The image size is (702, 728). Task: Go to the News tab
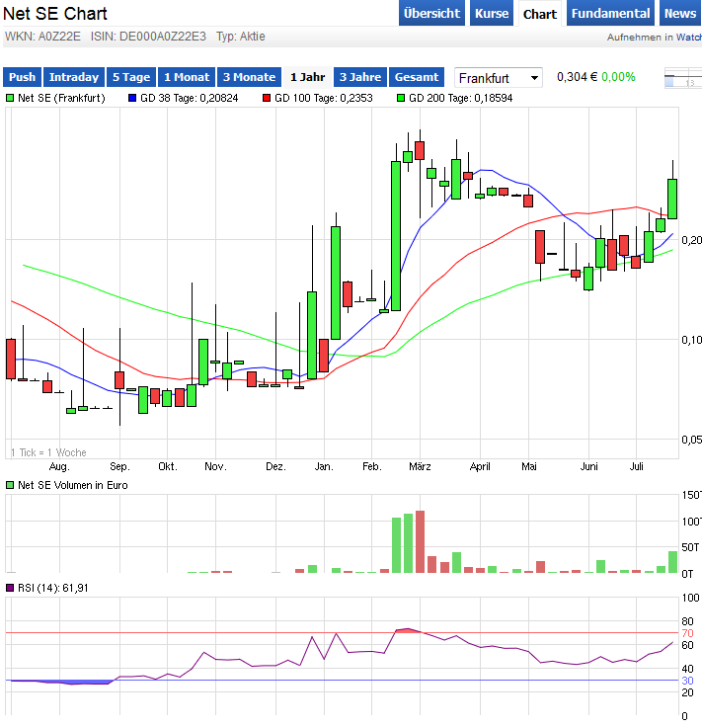pyautogui.click(x=679, y=14)
